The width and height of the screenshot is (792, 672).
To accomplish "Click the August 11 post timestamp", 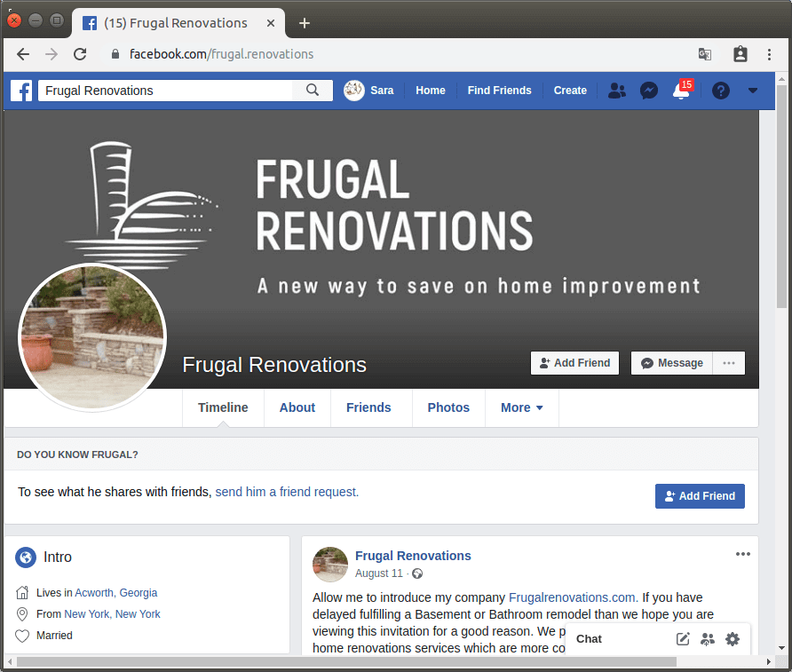I will click(379, 573).
